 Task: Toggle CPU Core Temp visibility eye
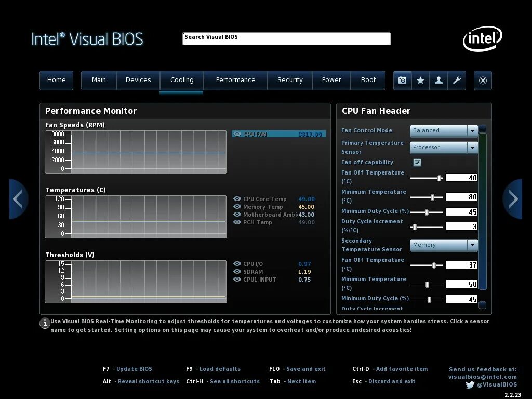pyautogui.click(x=237, y=199)
